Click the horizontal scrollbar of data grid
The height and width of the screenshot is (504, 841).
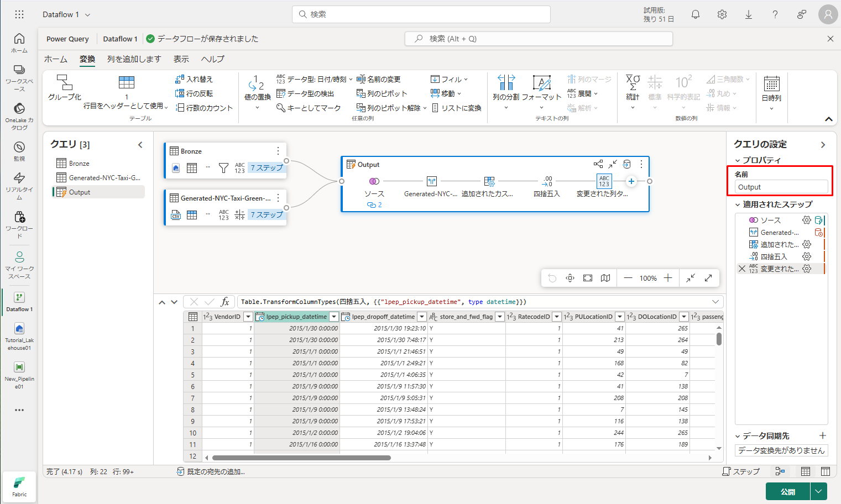tap(301, 458)
